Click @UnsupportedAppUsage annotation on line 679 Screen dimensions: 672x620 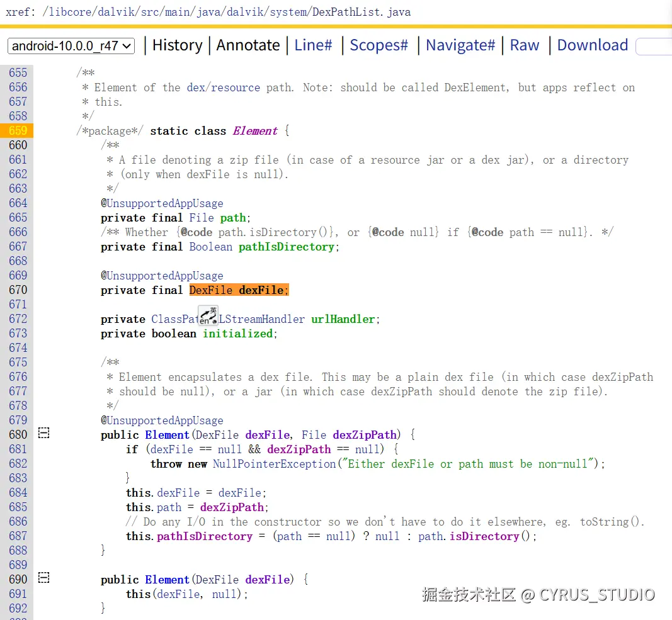[162, 420]
